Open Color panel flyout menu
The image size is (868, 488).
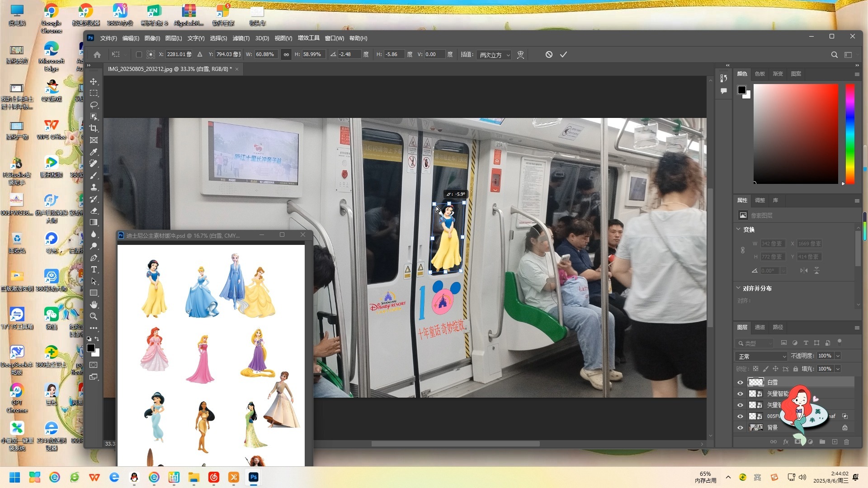(x=857, y=74)
